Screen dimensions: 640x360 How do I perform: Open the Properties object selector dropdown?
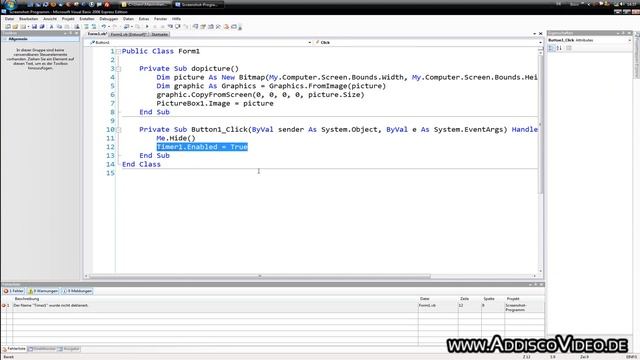[629, 40]
